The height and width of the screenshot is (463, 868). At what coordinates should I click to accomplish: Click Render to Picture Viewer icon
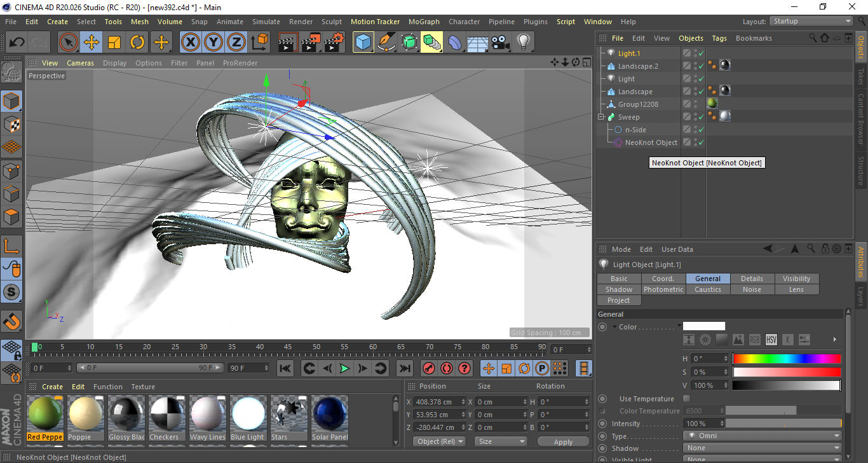tap(311, 43)
